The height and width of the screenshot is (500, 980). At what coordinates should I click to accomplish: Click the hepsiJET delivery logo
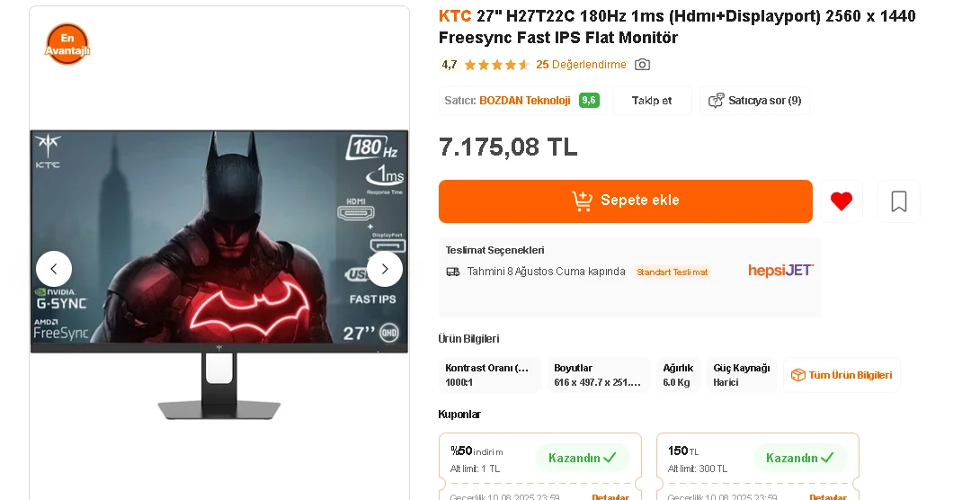(x=780, y=271)
